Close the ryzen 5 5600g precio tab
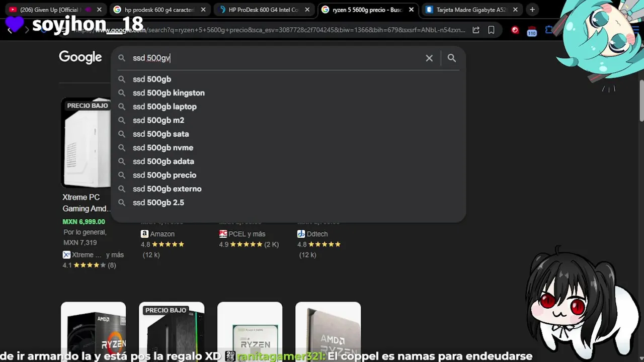The height and width of the screenshot is (362, 644). pyautogui.click(x=412, y=10)
